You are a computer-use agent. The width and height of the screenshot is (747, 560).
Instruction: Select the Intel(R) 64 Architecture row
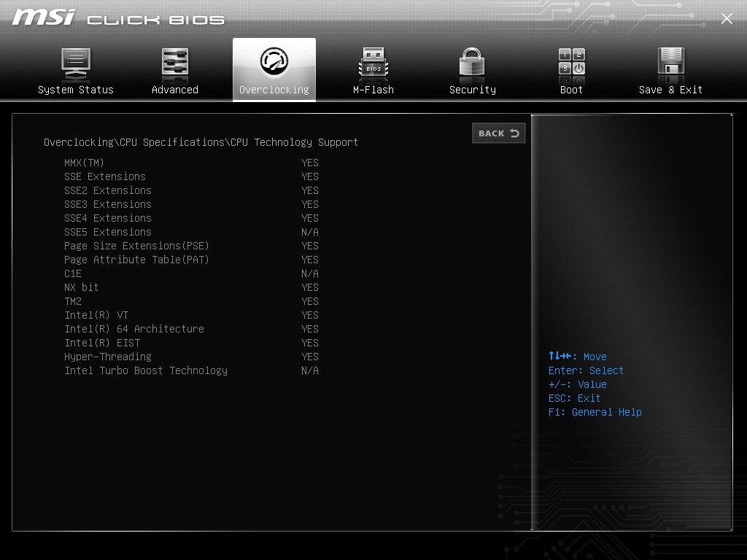pyautogui.click(x=192, y=329)
